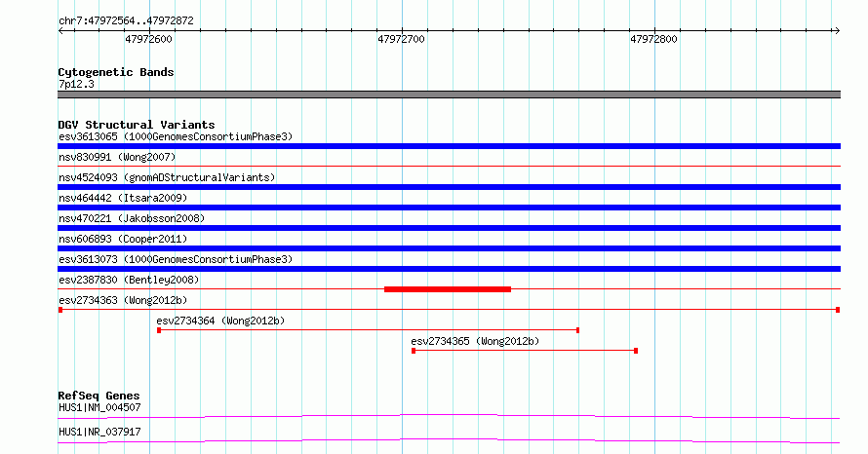The width and height of the screenshot is (868, 454).
Task: Click the left red end marker of esv2734363
Action: coord(60,310)
